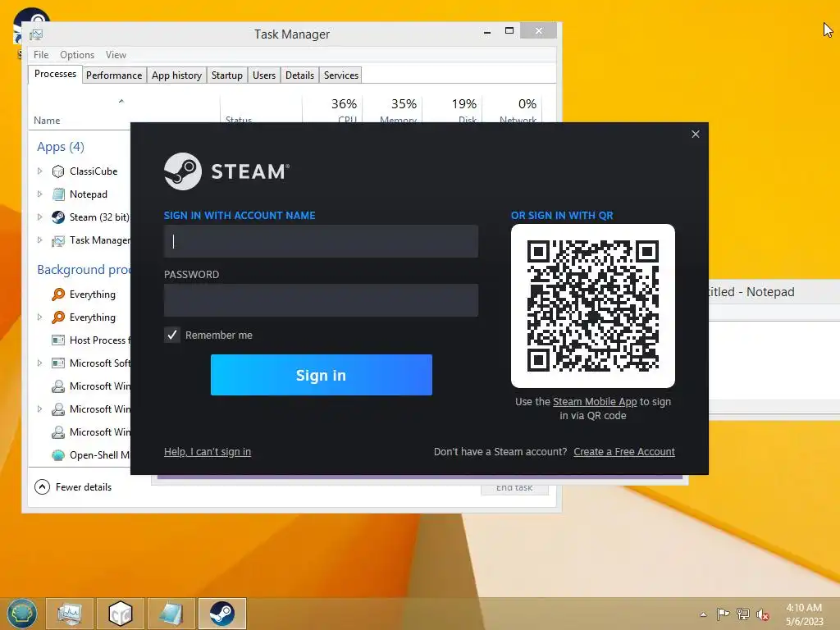Click the Host Process icon
Image resolution: width=840 pixels, height=630 pixels.
(58, 340)
